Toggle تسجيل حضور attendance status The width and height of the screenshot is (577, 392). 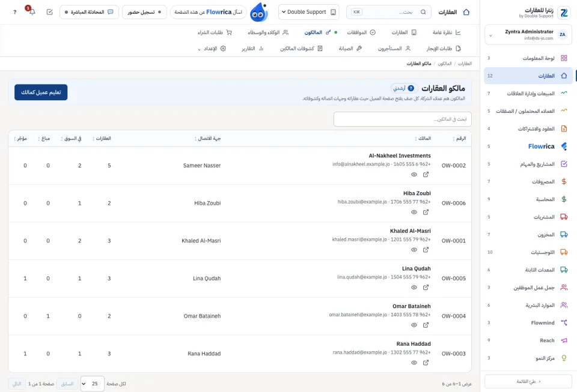point(144,12)
